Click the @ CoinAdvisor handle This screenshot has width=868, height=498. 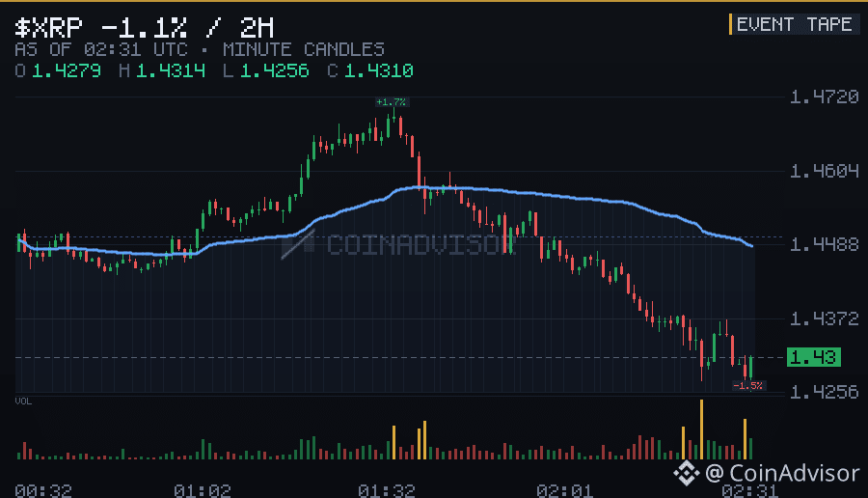pos(782,473)
